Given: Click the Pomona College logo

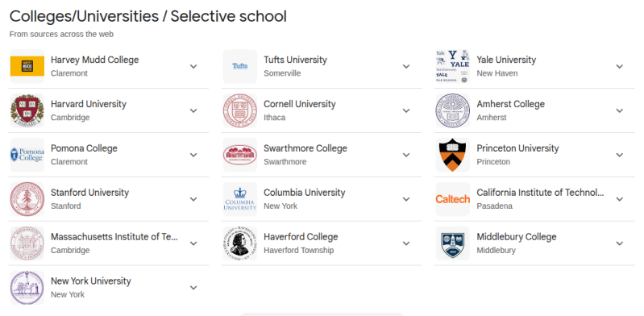Looking at the screenshot, I should tap(27, 155).
